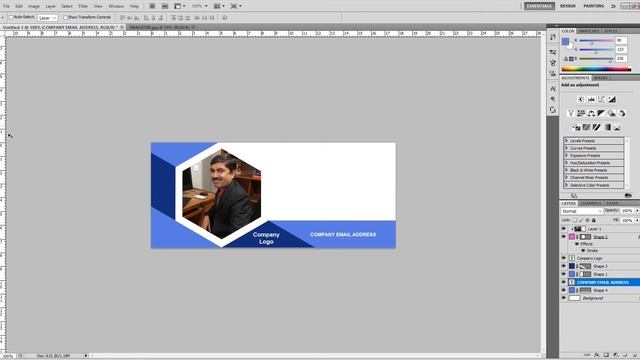Viewport: 640px width, 360px height.
Task: Click the Add layer style fx icon
Action: coord(597,355)
